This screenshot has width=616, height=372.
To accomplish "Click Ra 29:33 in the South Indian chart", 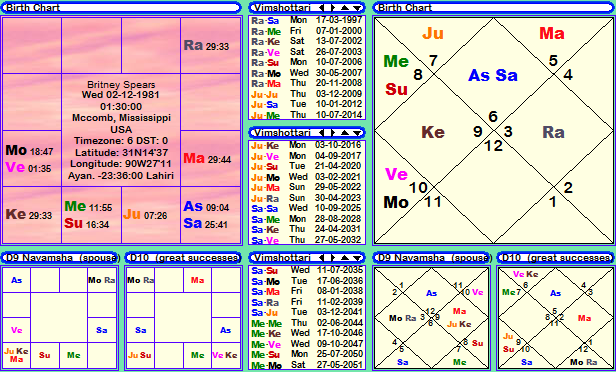I will click(206, 46).
